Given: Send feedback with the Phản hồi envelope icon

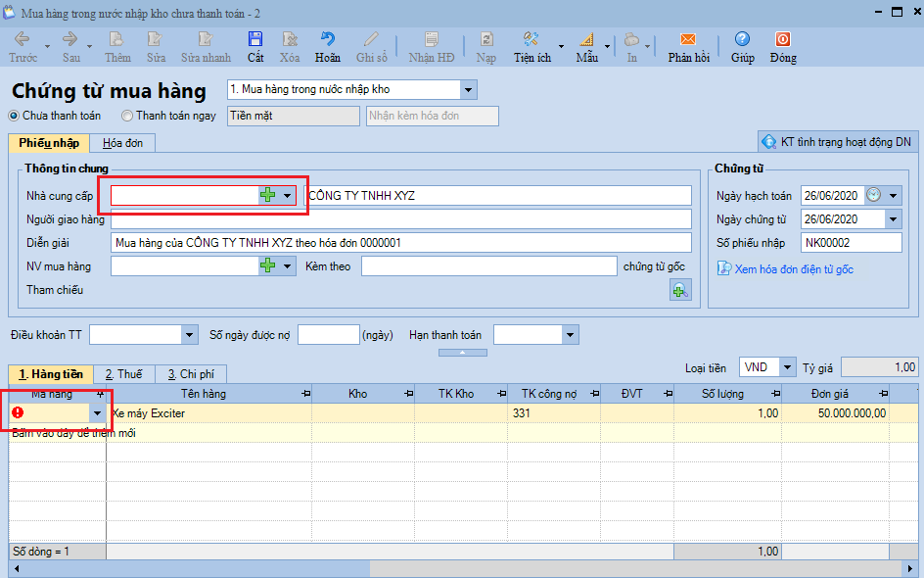Looking at the screenshot, I should (x=688, y=39).
